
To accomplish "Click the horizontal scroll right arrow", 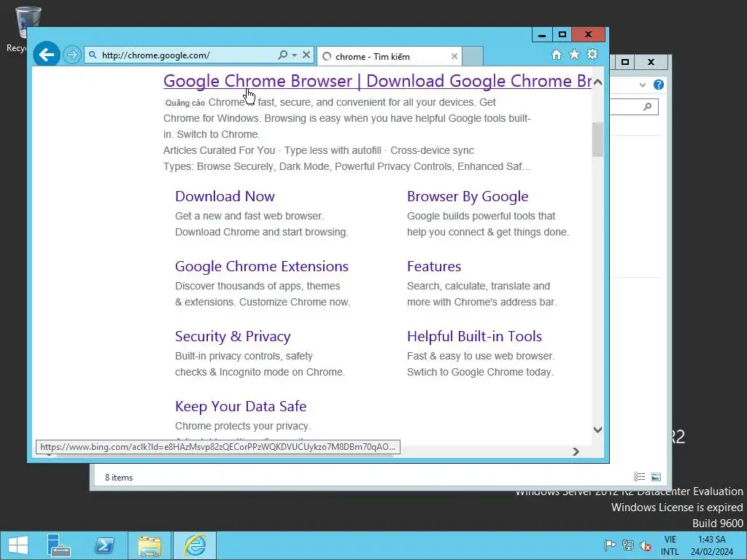I will (x=576, y=451).
